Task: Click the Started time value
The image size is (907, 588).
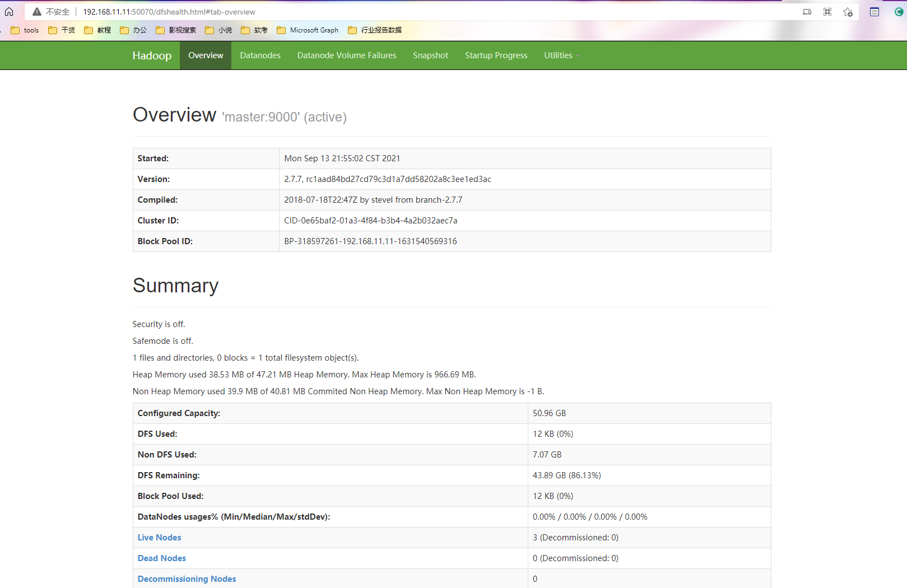Action: click(342, 158)
